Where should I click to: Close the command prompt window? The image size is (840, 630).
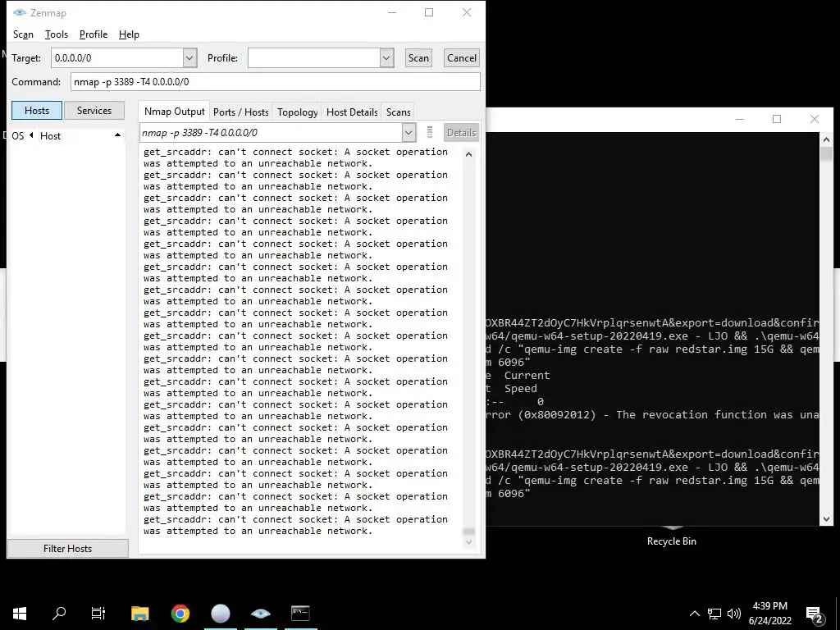(x=815, y=119)
